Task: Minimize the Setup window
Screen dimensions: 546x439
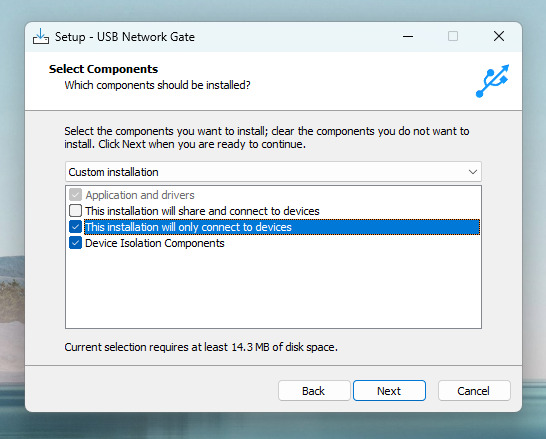Action: coord(408,36)
